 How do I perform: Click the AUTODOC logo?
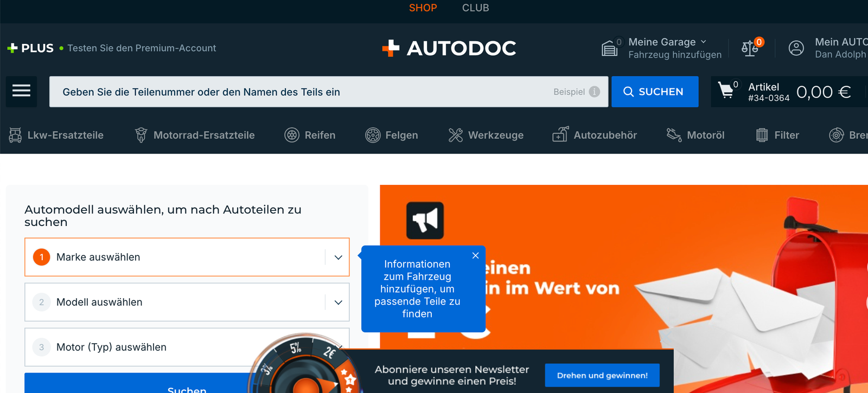pyautogui.click(x=449, y=48)
